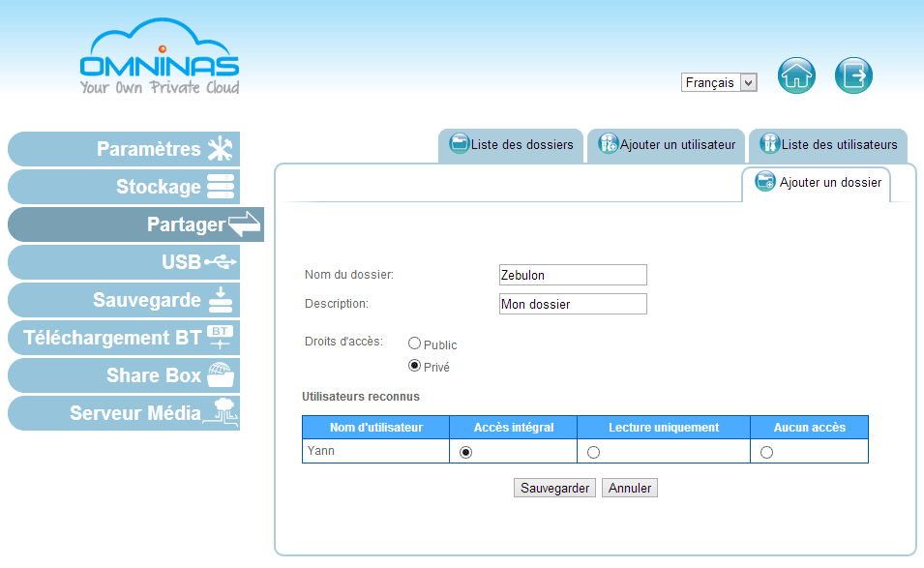924x568 pixels.
Task: Select the Ajouter un dossier sub-tab
Action: pyautogui.click(x=817, y=183)
